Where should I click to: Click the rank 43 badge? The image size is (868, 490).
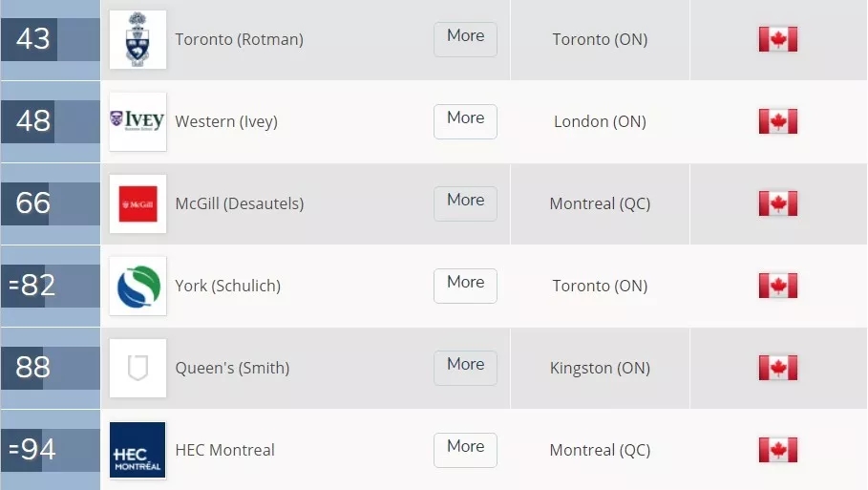33,40
